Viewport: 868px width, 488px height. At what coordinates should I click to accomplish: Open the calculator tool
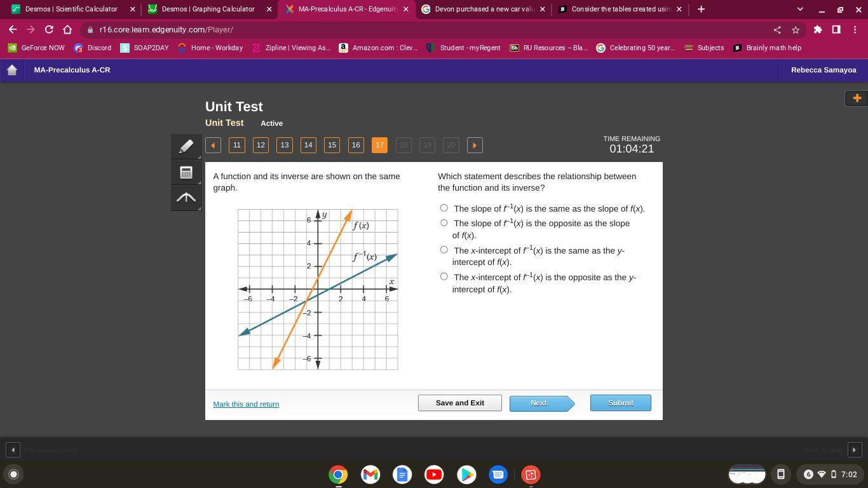(186, 172)
